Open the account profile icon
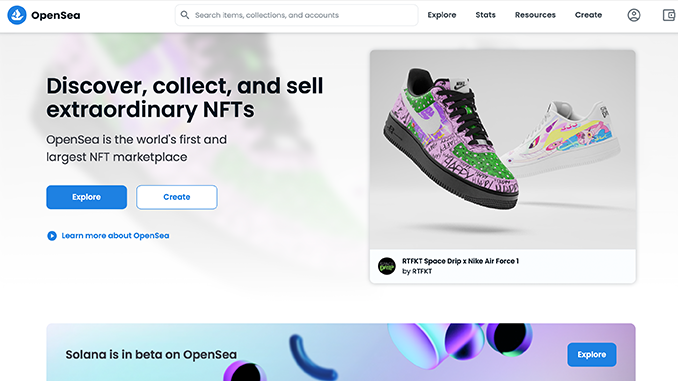The image size is (678, 381). point(634,15)
